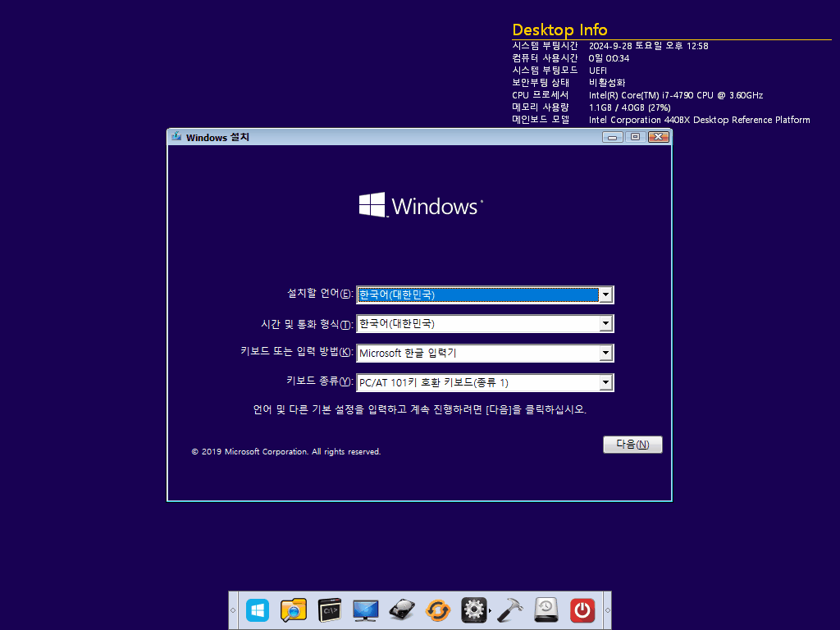
Task: Click the red power button dock icon
Action: (x=582, y=610)
